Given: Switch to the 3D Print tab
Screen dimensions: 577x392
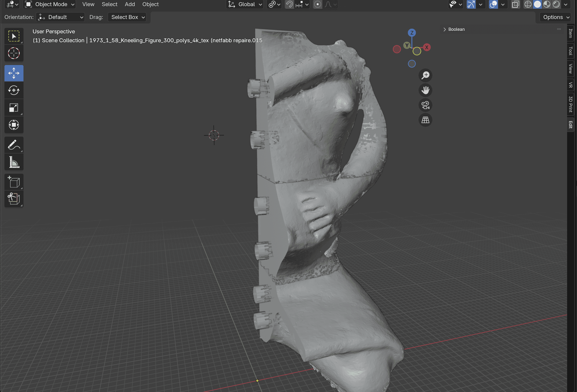Looking at the screenshot, I should [571, 104].
